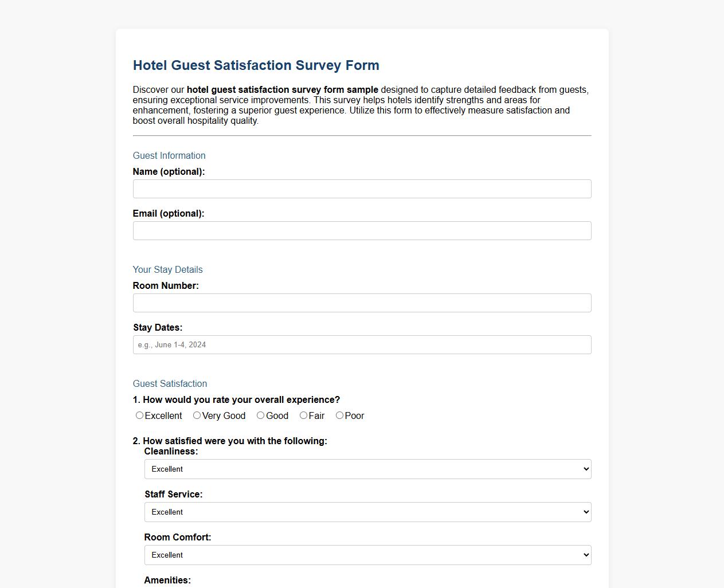
Task: Open the Staff Service dropdown
Action: 367,512
